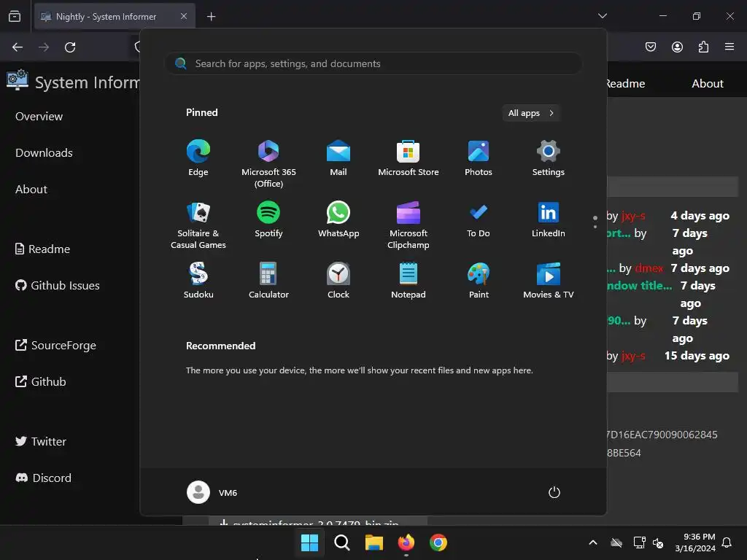The width and height of the screenshot is (747, 560).
Task: Click author jxy-s in the 4 days ago row
Action: [x=633, y=216]
